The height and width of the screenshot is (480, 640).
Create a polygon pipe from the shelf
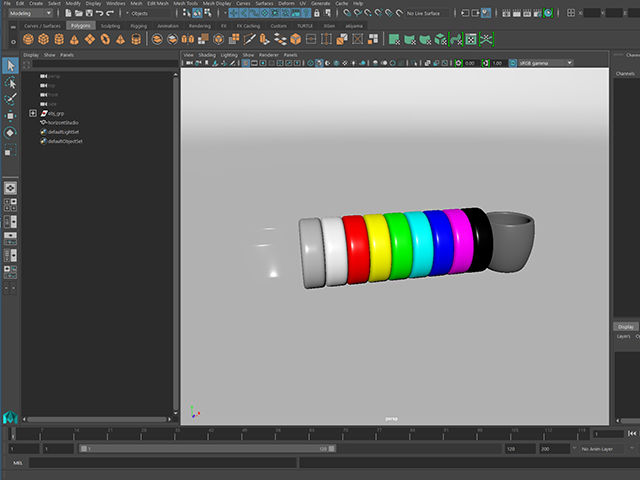pyautogui.click(x=136, y=39)
